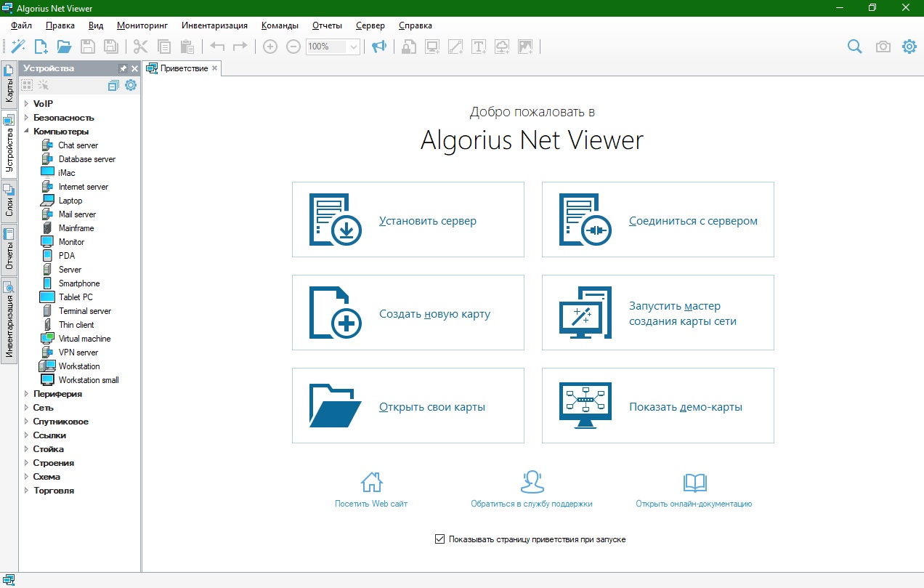Screen dimensions: 924x588
Task: Expand the Периферия tree category
Action: (x=26, y=394)
